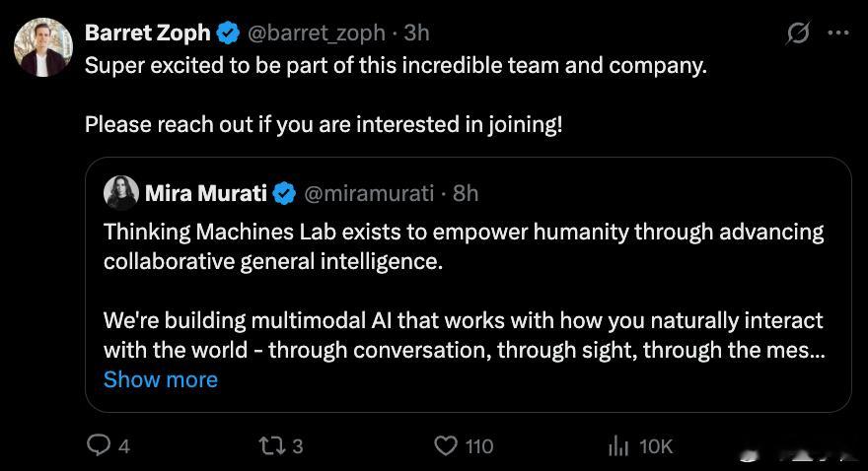868x471 pixels.
Task: Click the 110 likes count
Action: pyautogui.click(x=479, y=446)
